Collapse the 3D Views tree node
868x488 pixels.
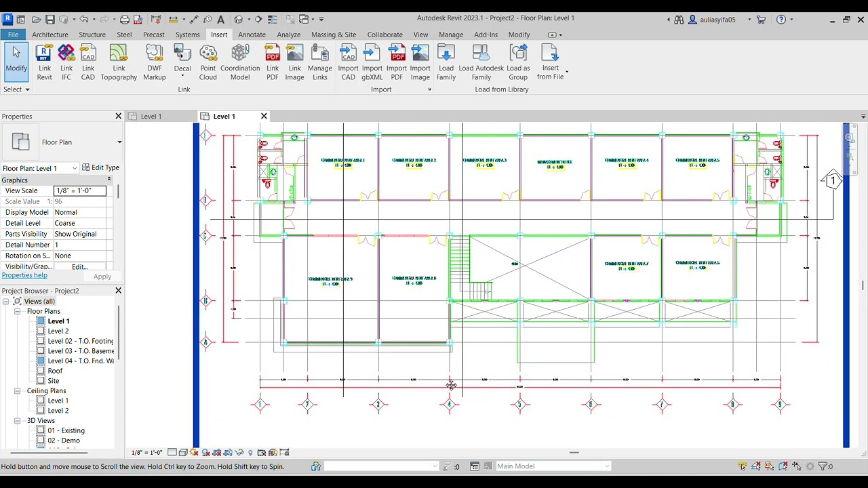[18, 421]
